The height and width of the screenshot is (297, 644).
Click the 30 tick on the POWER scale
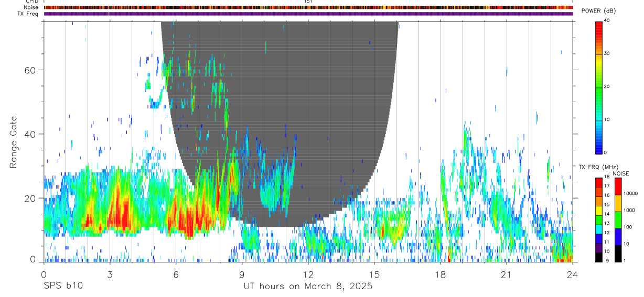607,53
